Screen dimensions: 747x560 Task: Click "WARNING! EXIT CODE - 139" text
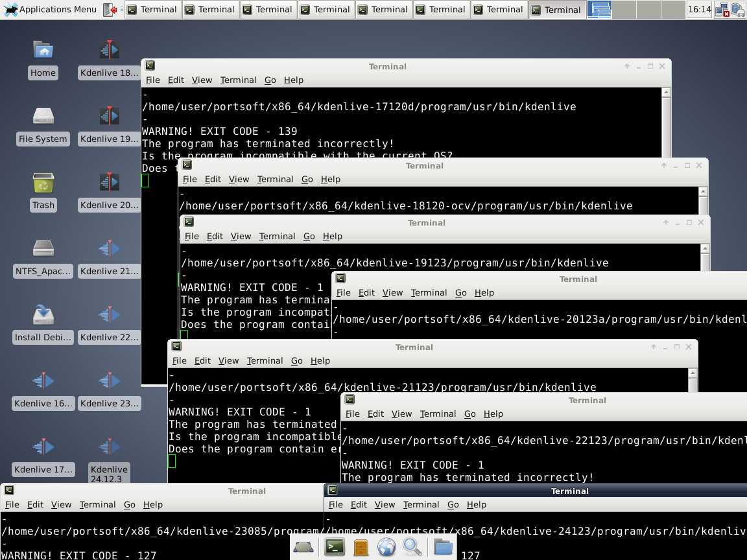220,131
